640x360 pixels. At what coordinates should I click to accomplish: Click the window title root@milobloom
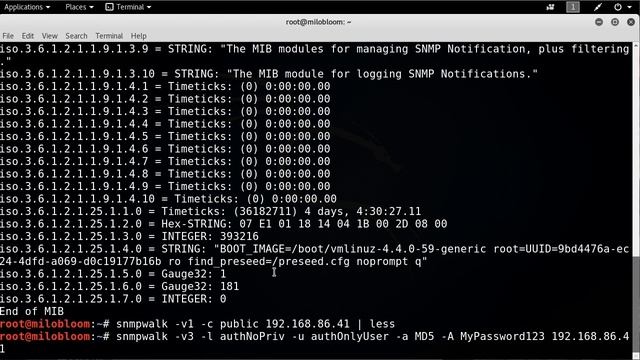318,22
